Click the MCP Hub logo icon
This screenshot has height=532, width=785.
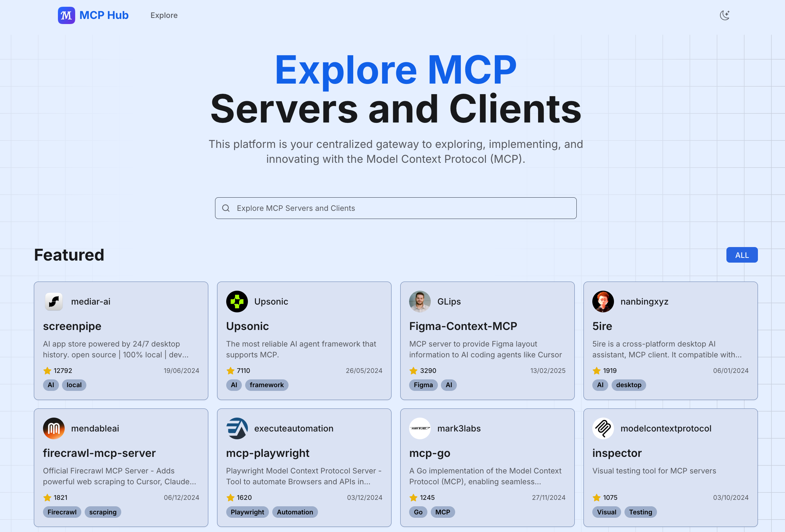pyautogui.click(x=66, y=15)
